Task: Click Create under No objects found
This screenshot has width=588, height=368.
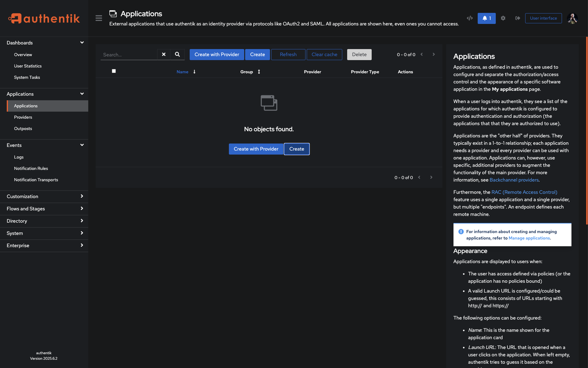Action: (297, 149)
